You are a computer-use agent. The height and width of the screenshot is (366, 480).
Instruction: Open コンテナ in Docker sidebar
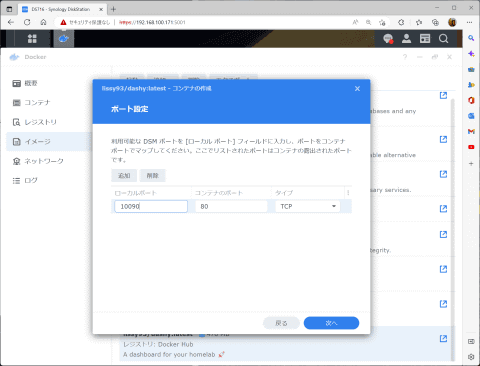click(49, 103)
